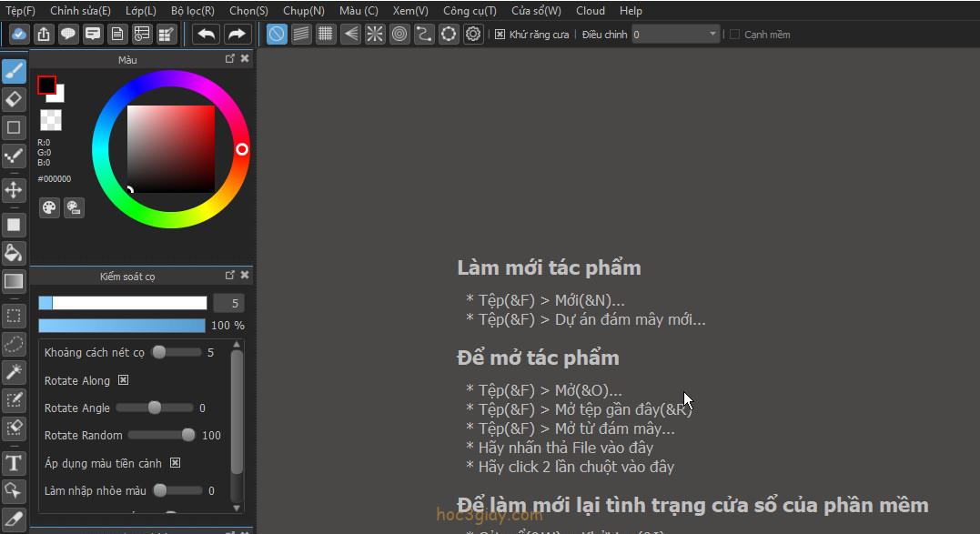Select the Eraser tool in the toolbox
Image resolution: width=980 pixels, height=534 pixels.
pos(14,99)
